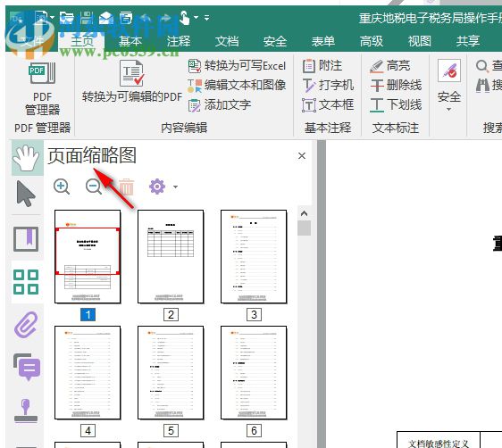Switch to the 基本 tab

point(130,41)
